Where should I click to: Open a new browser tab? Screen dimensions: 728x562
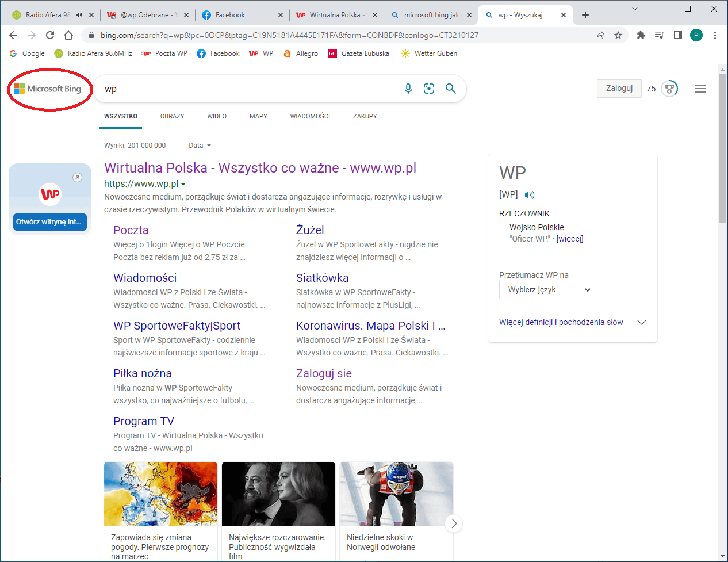click(585, 15)
